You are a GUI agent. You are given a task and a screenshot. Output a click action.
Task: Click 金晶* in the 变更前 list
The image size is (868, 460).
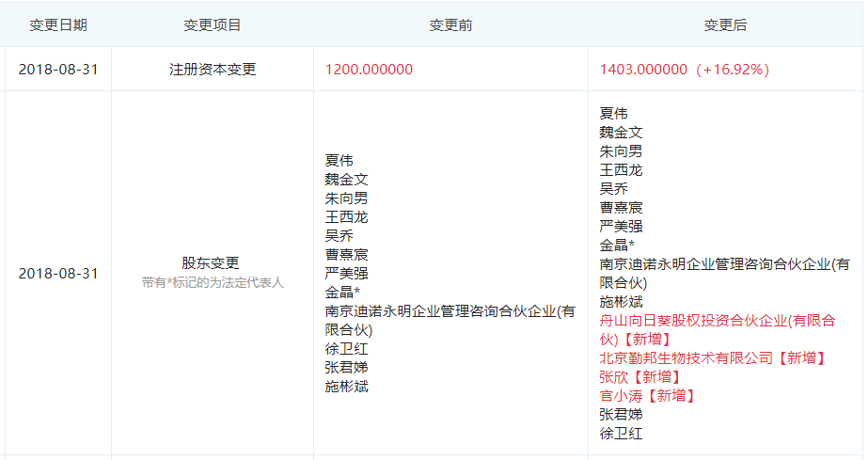(x=342, y=293)
